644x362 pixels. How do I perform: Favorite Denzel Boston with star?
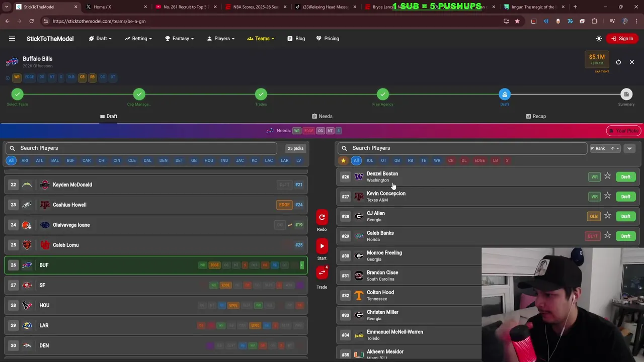607,176
